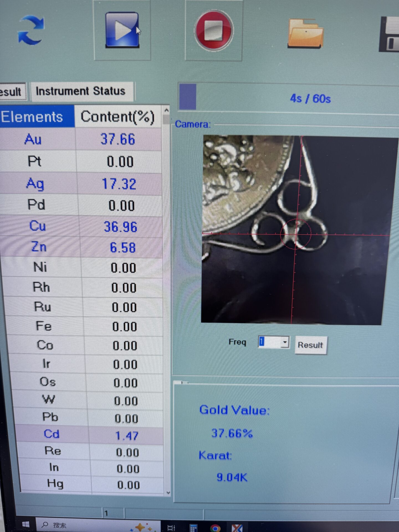Select the Hg element row
Screen dimensions: 399x532
pos(92,485)
